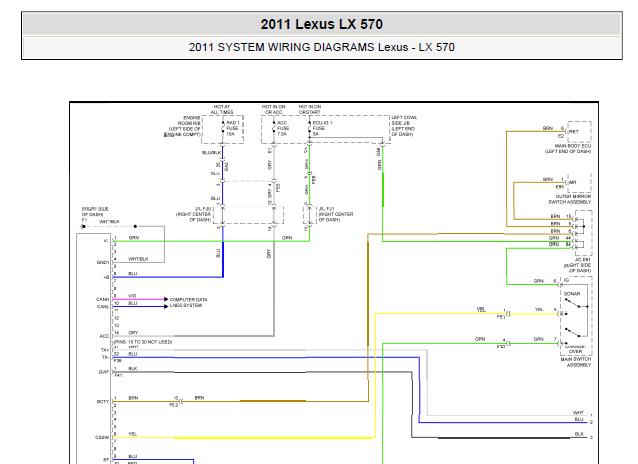
Task: Click the "BLK" label at bottom-right terminal 3
Action: tap(579, 434)
